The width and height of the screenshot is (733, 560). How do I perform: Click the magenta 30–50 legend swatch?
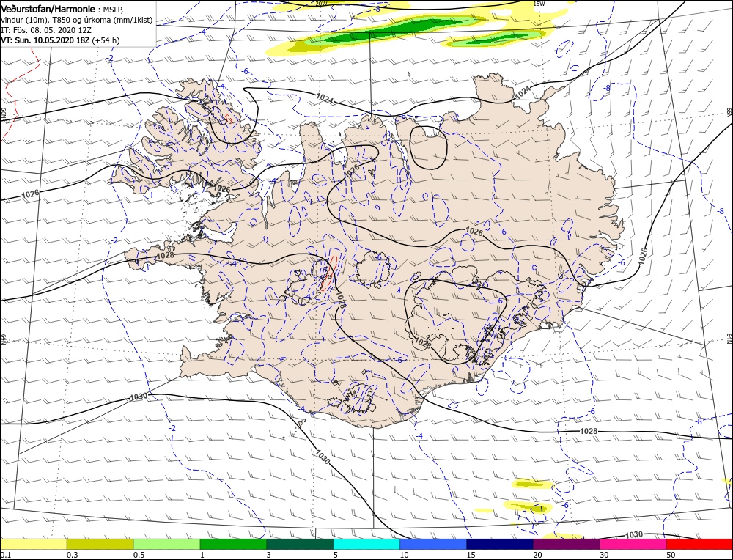(633, 544)
